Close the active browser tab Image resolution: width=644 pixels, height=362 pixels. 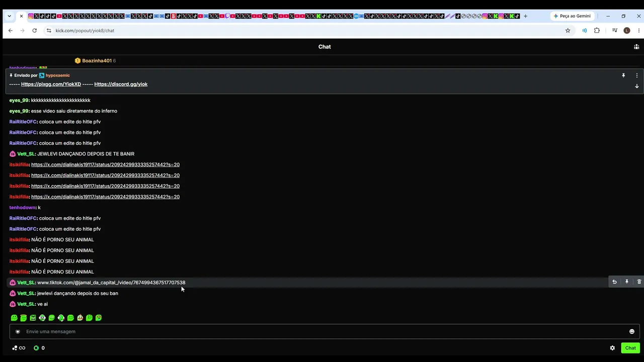(x=21, y=16)
